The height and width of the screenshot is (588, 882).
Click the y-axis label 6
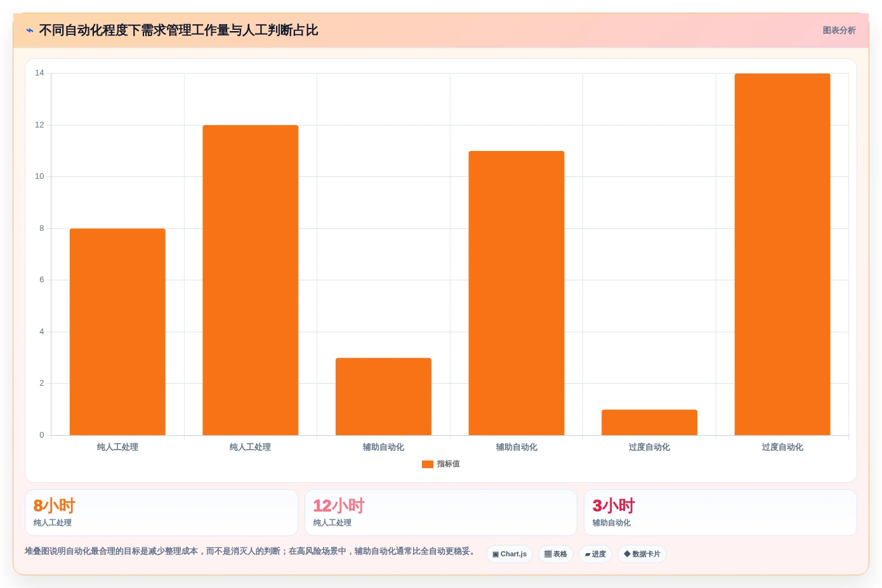point(42,280)
